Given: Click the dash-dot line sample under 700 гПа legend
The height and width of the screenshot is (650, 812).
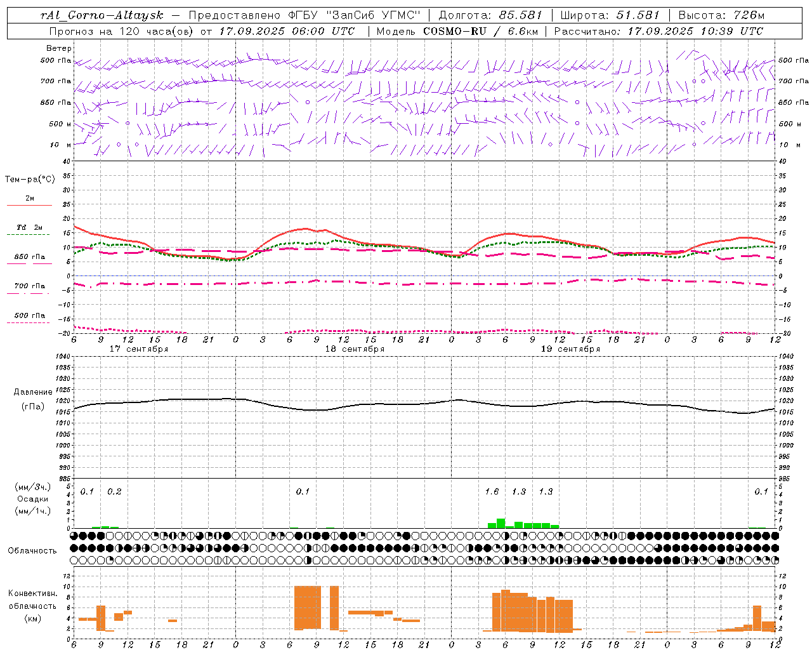Looking at the screenshot, I should pos(28,293).
